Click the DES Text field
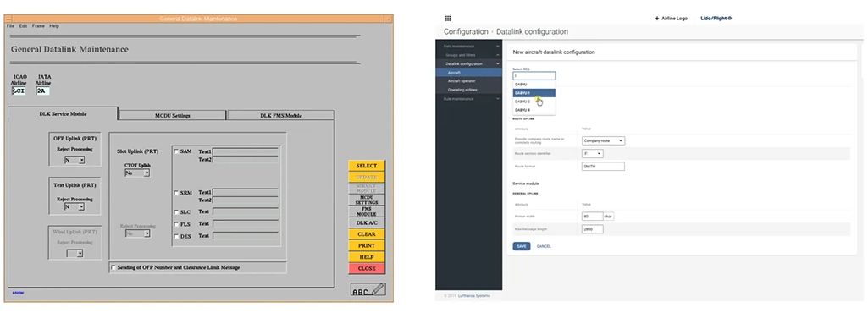868x313 pixels. pos(246,236)
